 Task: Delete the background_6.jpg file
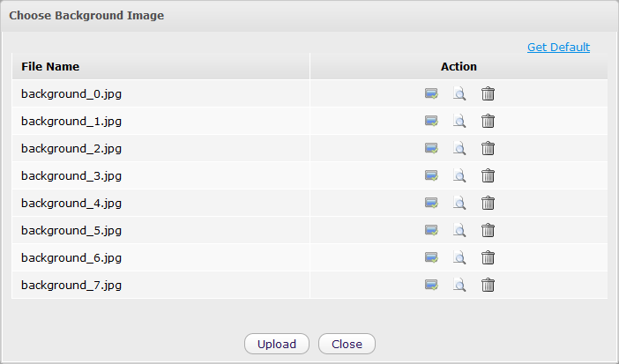click(488, 257)
